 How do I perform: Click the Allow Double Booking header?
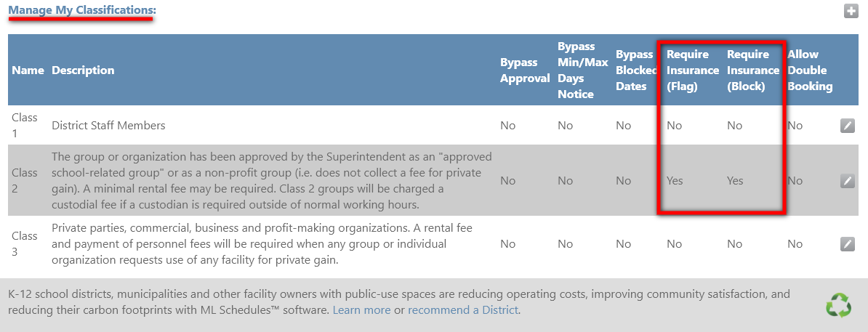pyautogui.click(x=810, y=70)
